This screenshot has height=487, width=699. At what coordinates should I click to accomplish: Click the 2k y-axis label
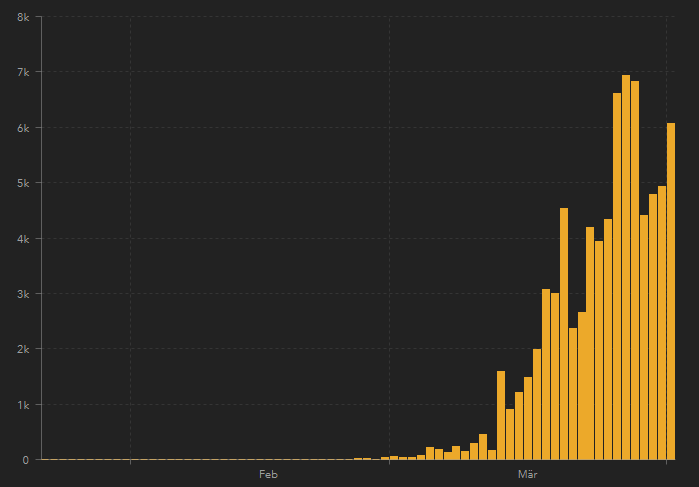point(23,349)
